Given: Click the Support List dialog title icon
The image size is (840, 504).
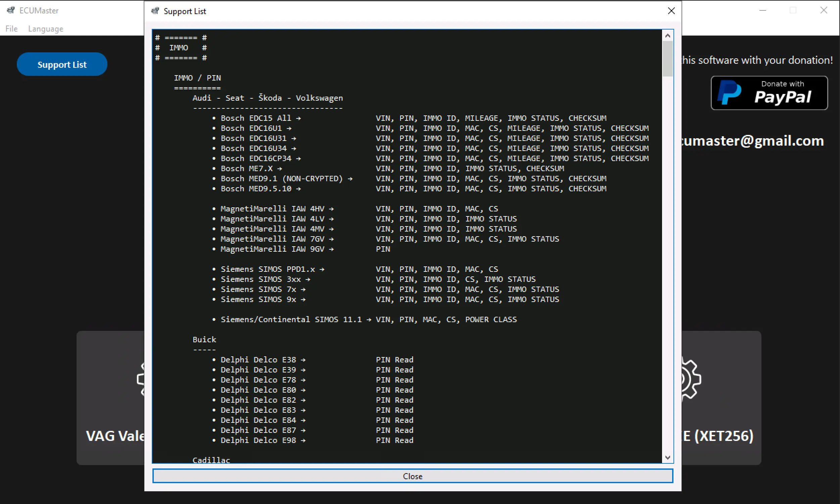Looking at the screenshot, I should (x=155, y=11).
